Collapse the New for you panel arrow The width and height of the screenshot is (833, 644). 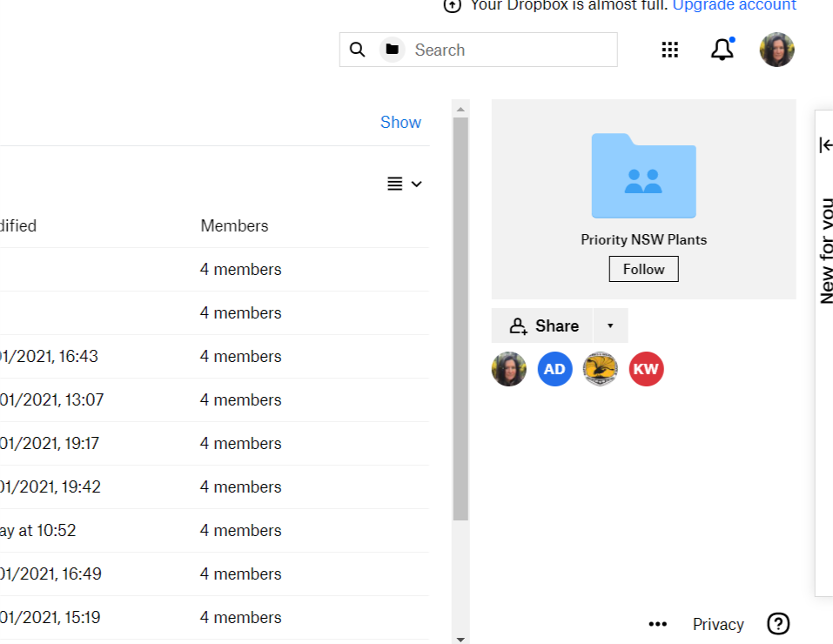pos(823,145)
